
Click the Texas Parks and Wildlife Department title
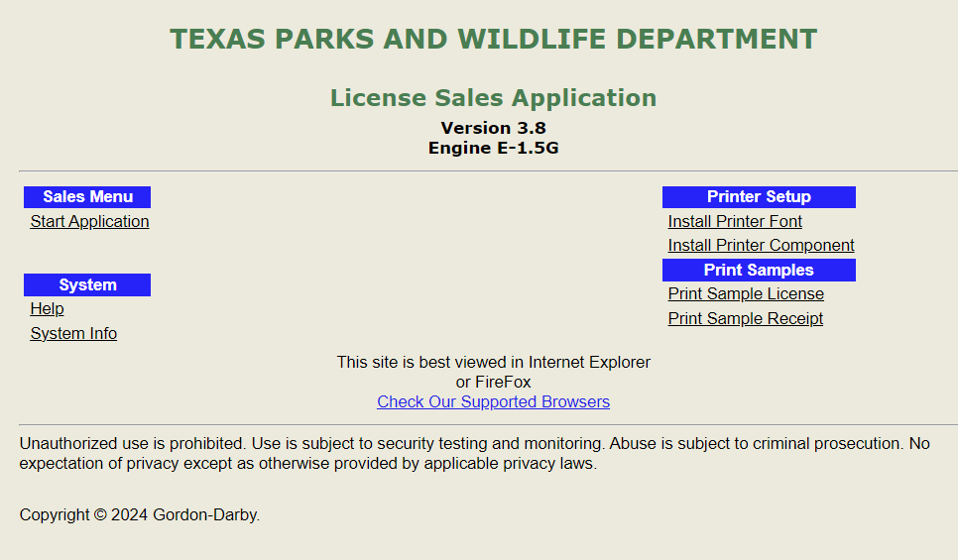point(493,40)
